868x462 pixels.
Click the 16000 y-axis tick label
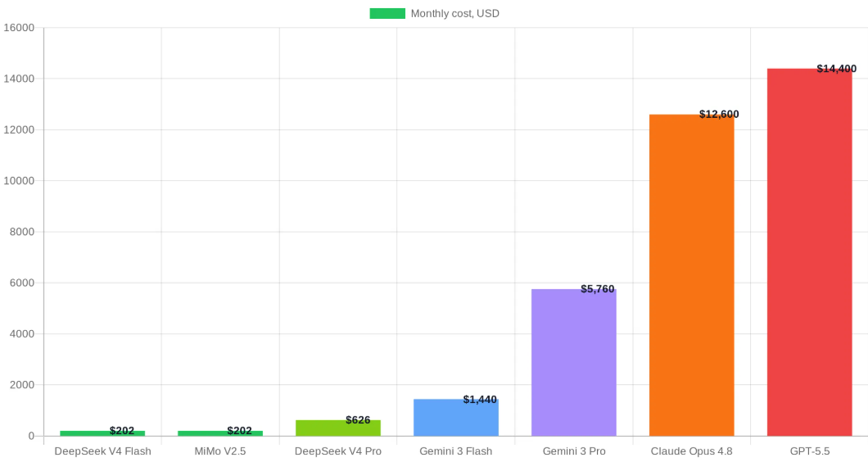pyautogui.click(x=19, y=28)
